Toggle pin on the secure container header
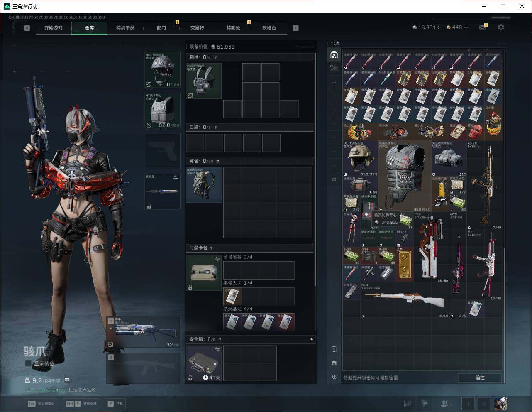The width and height of the screenshot is (532, 412). click(312, 339)
